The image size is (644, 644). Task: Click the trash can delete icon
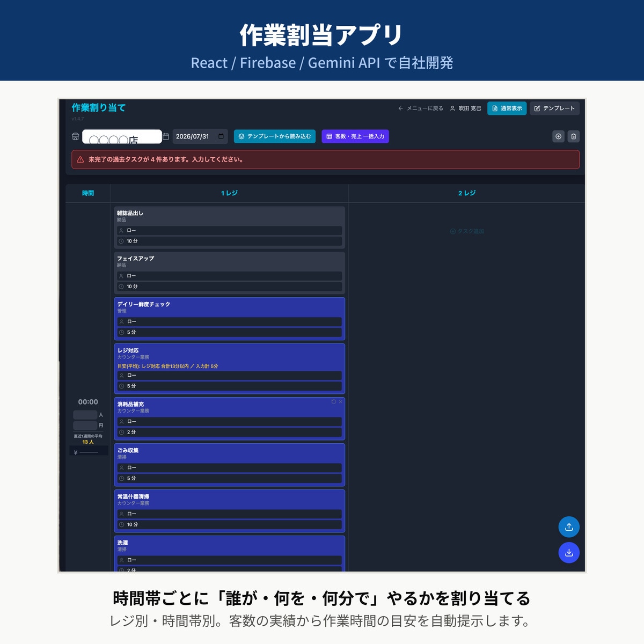pos(574,136)
